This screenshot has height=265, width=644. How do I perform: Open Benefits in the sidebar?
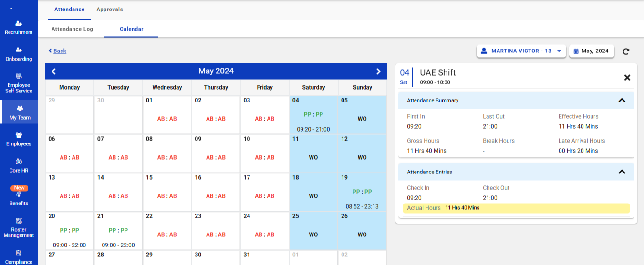(x=19, y=198)
